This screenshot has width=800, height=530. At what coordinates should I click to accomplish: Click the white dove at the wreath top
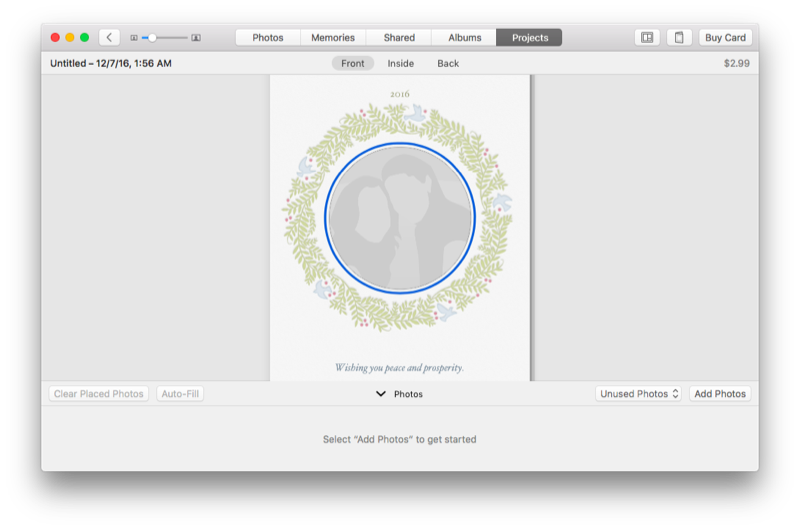pos(414,115)
